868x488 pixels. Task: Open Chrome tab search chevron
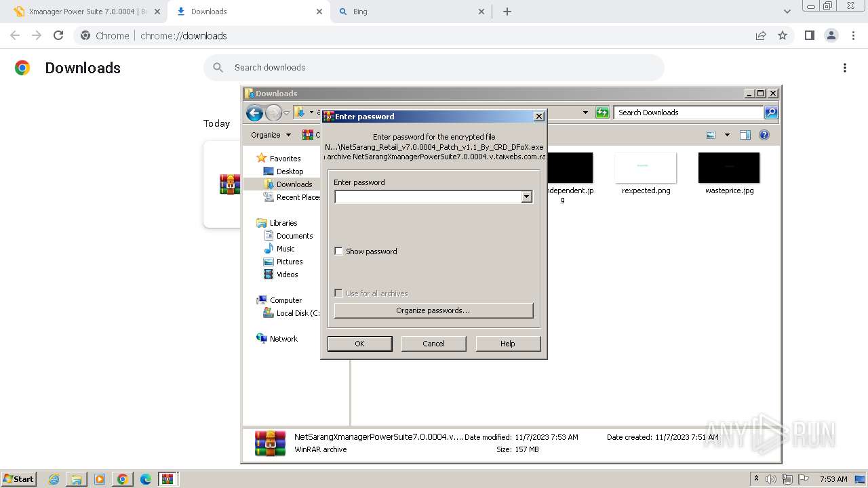(787, 12)
